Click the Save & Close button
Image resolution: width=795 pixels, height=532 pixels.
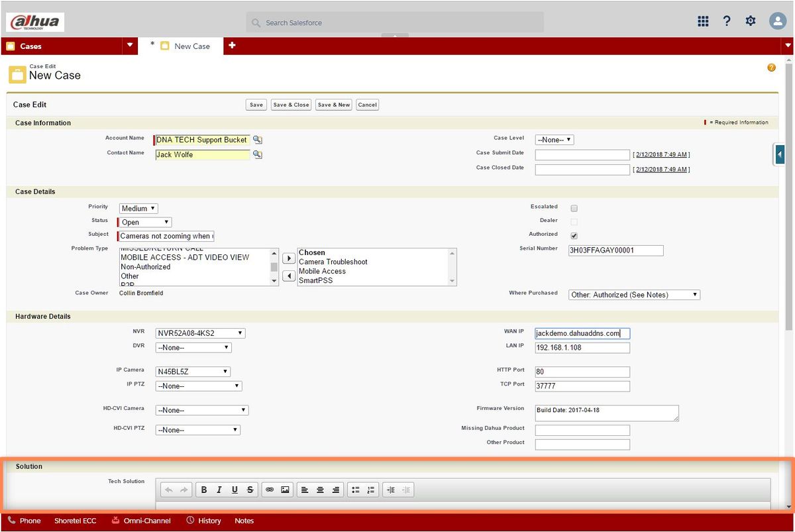click(291, 105)
